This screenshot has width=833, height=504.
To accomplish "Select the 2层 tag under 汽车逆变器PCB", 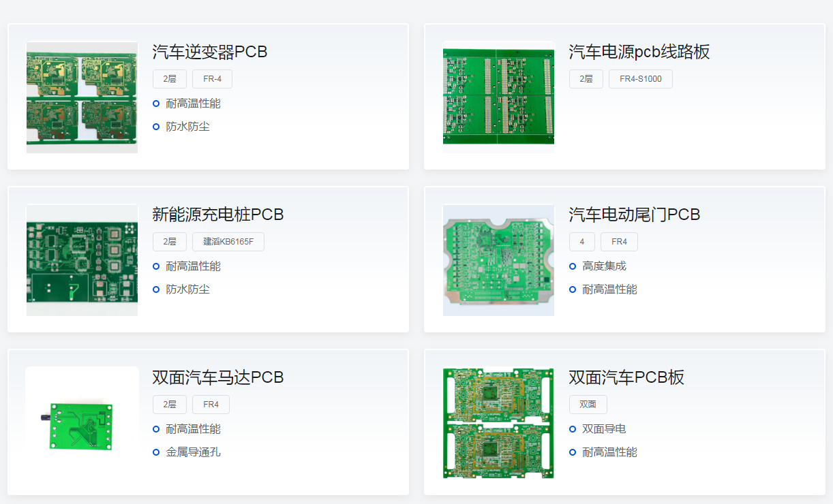I will click(170, 79).
